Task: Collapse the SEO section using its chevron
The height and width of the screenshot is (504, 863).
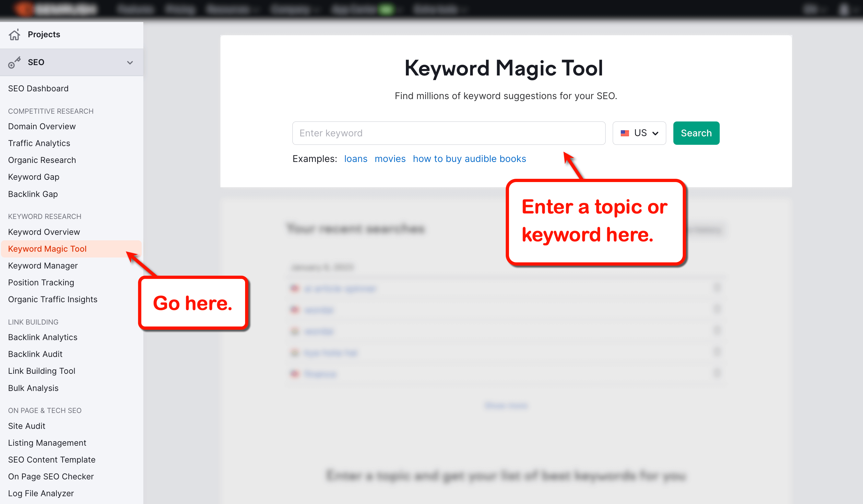Action: click(129, 62)
